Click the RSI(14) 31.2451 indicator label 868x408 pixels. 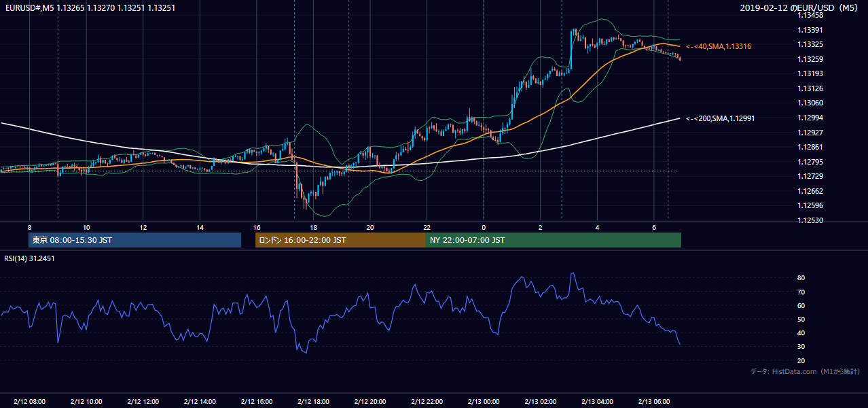tap(29, 258)
